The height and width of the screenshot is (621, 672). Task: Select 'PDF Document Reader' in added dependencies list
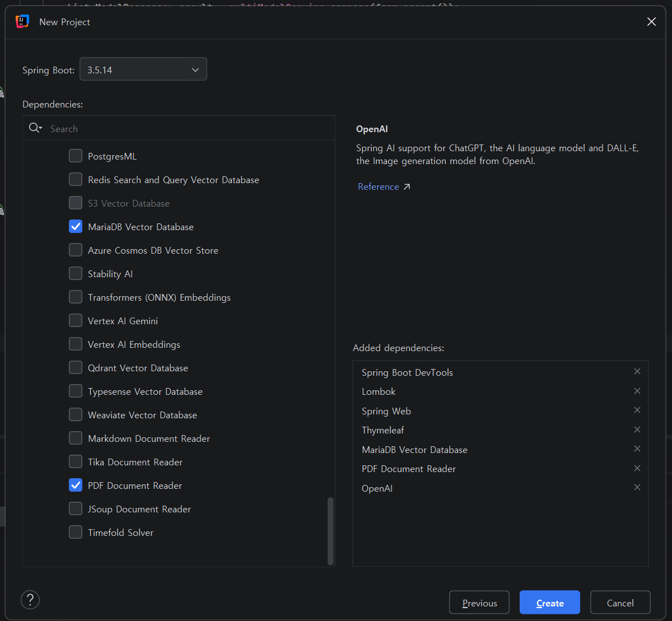(x=409, y=469)
